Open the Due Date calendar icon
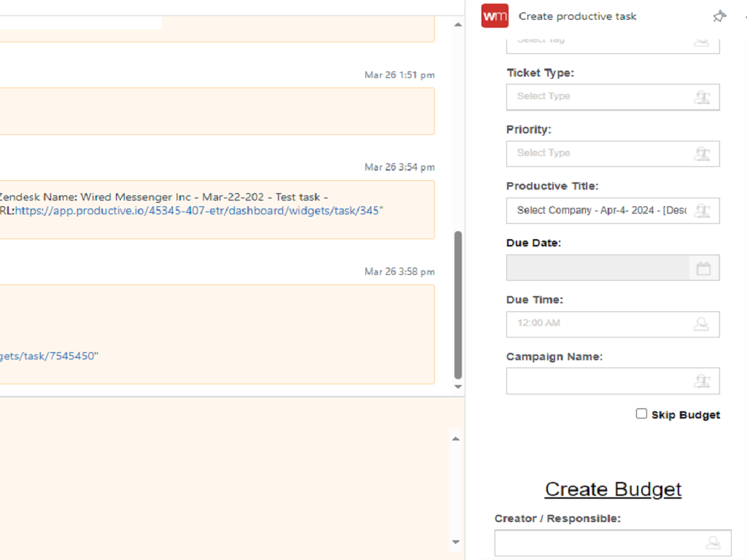 click(703, 268)
